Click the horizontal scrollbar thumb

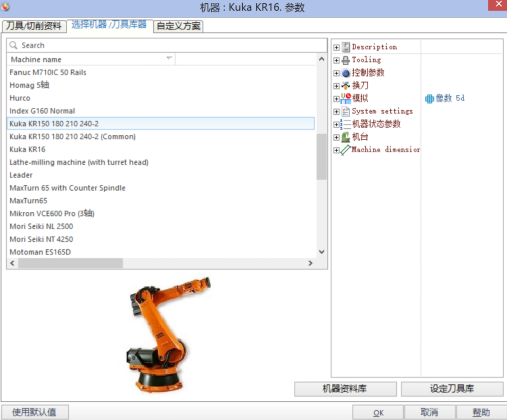(x=70, y=263)
